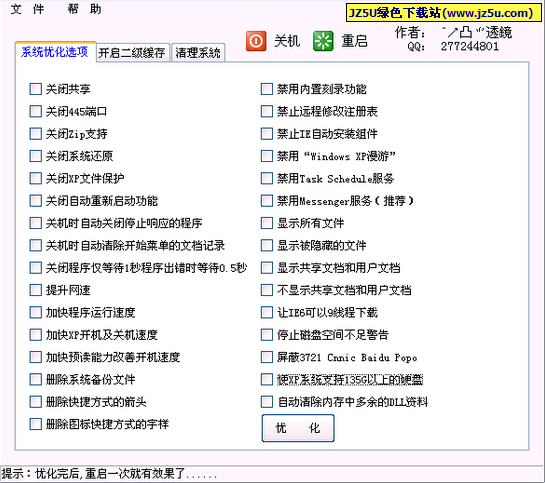Click the 优化 button
The width and height of the screenshot is (545, 483).
pyautogui.click(x=298, y=428)
